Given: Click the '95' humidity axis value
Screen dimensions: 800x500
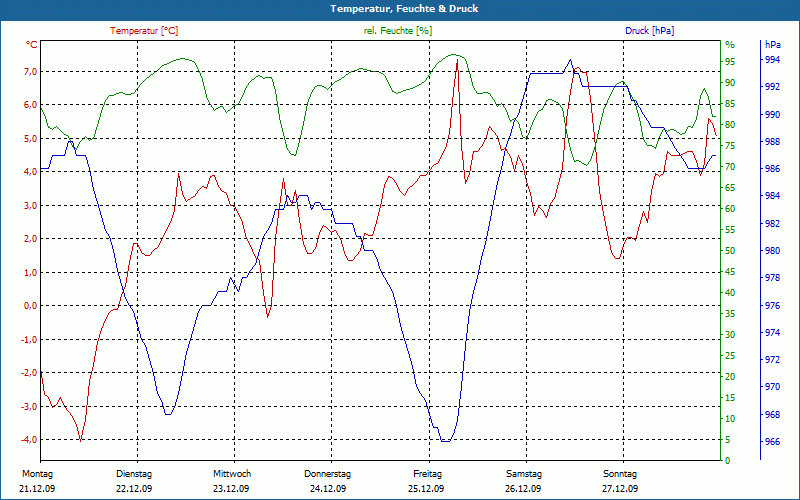Looking at the screenshot, I should pyautogui.click(x=730, y=62).
